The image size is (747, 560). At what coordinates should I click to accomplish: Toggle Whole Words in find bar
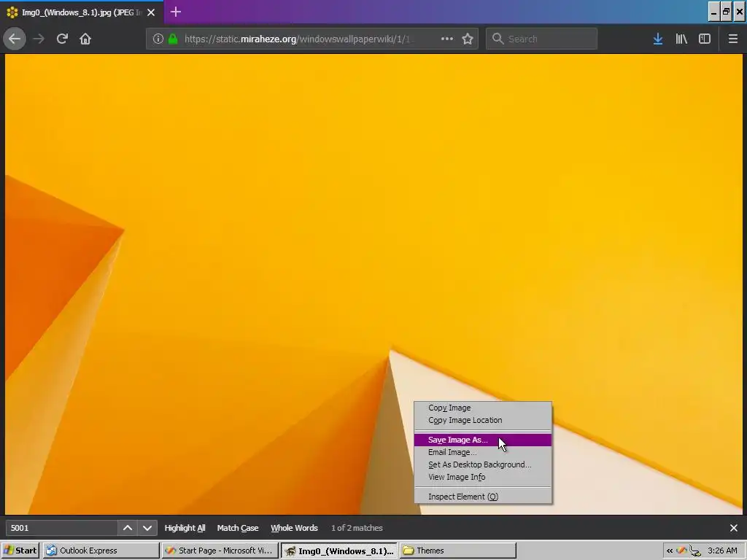(x=294, y=528)
